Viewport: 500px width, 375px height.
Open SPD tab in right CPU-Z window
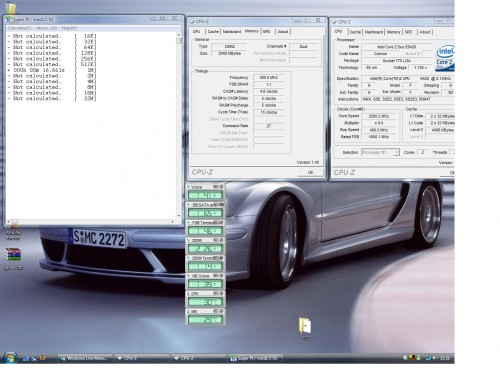point(408,32)
